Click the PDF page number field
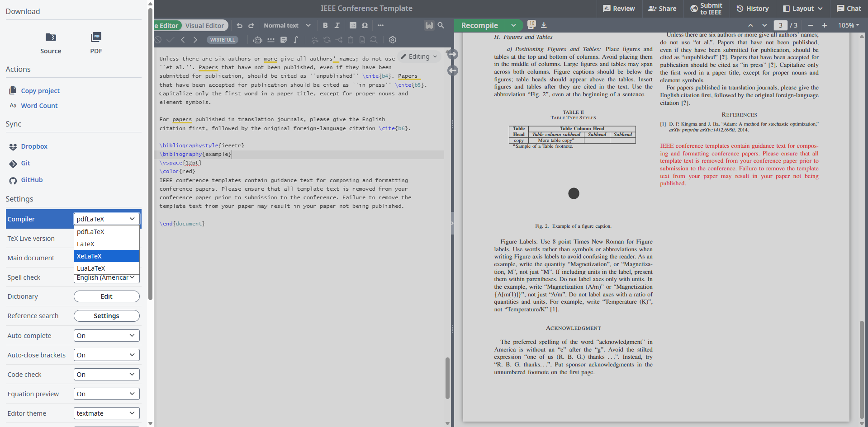 (780, 26)
